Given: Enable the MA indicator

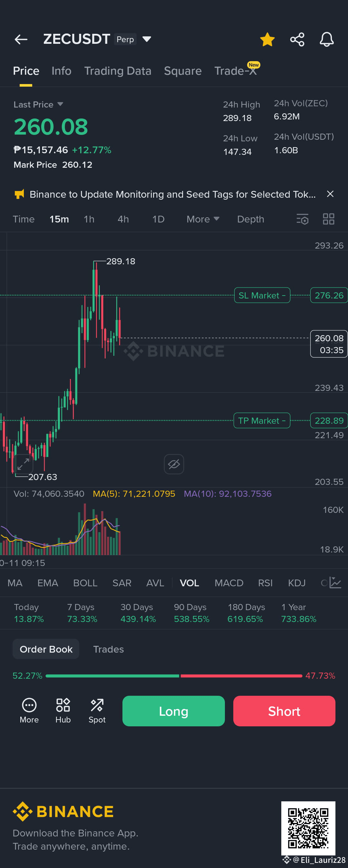Looking at the screenshot, I should pos(15,583).
